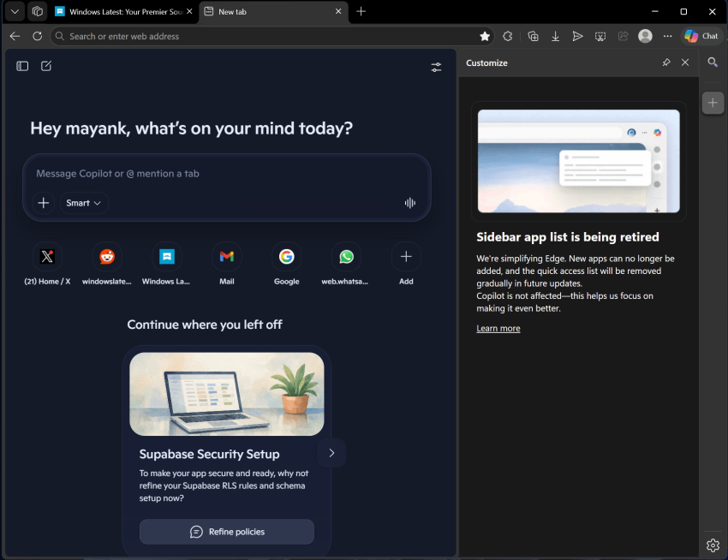The height and width of the screenshot is (560, 728).
Task: Open the Collections icon
Action: 533,36
